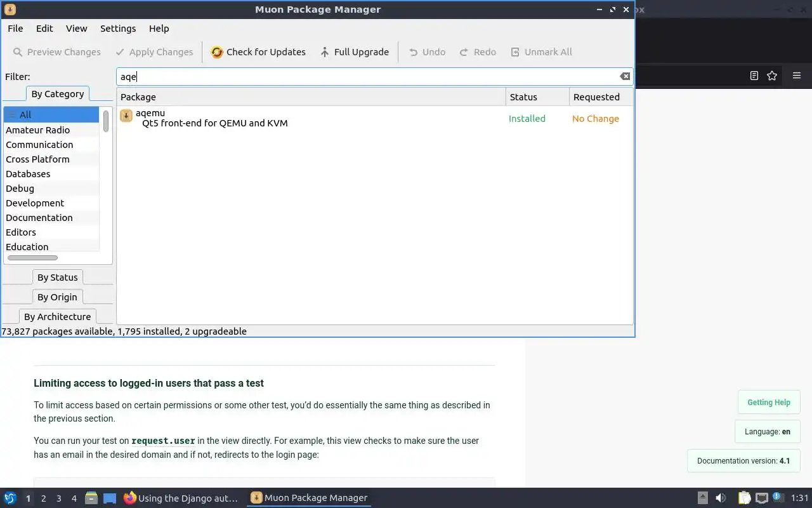Viewport: 812px width, 508px height.
Task: Select the Databases category
Action: click(51, 173)
